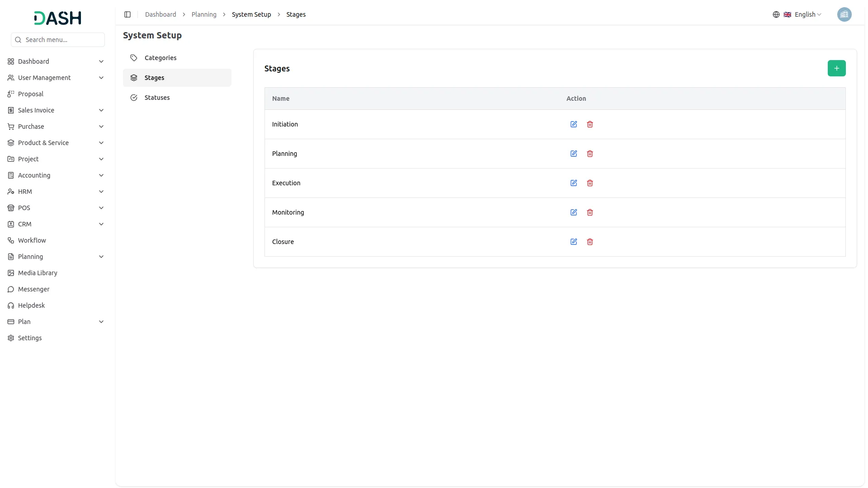This screenshot has width=868, height=488.
Task: Delete the Closure stage
Action: pyautogui.click(x=590, y=242)
